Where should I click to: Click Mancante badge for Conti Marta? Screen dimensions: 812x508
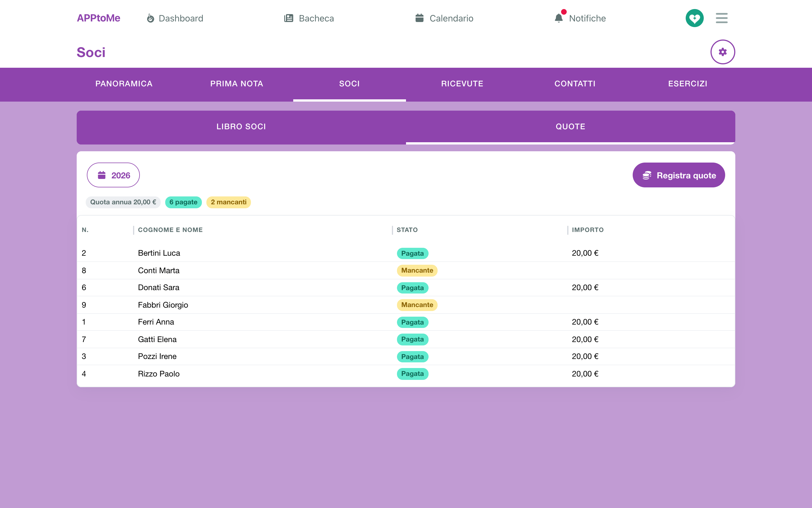tap(417, 271)
